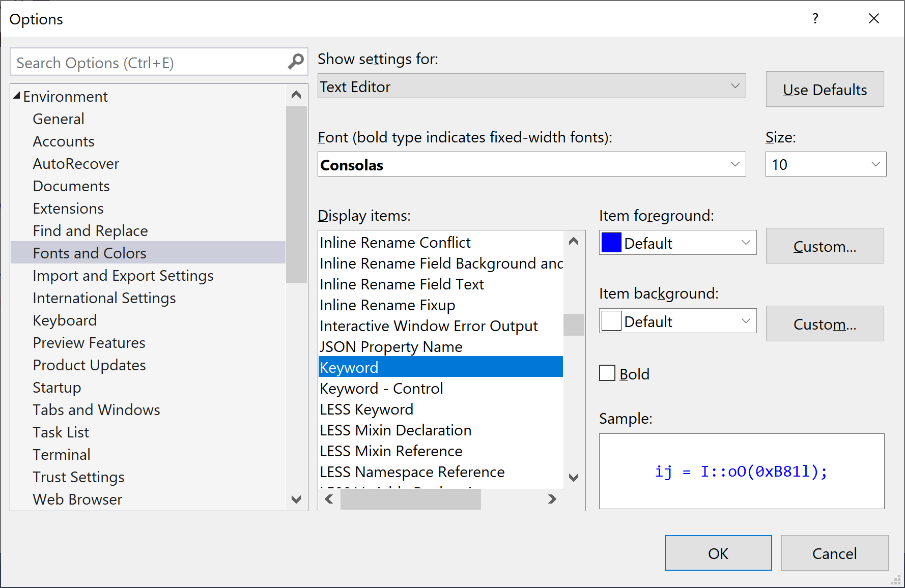Select Extensions in the options tree
905x588 pixels.
68,208
